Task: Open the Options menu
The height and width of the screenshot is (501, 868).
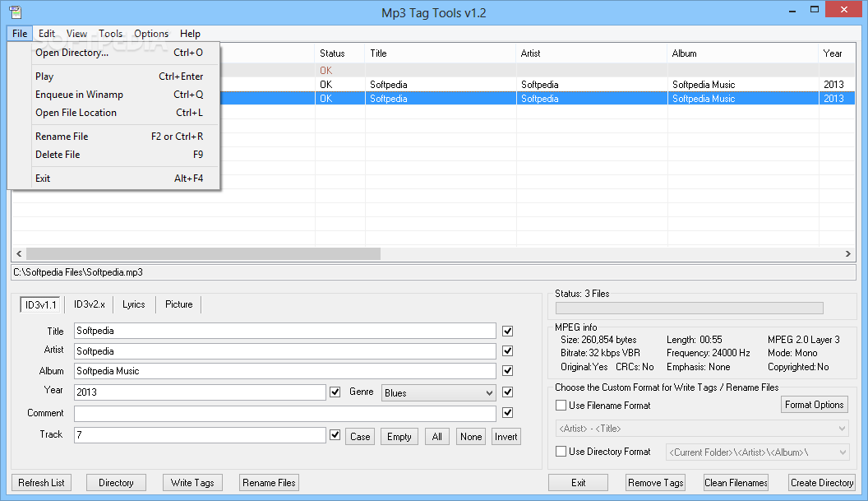Action: point(151,33)
